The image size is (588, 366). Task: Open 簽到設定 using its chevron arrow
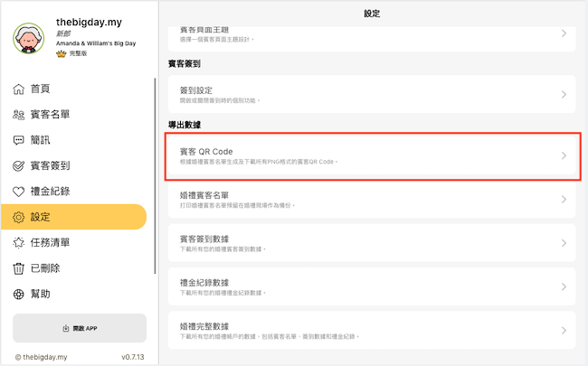(x=564, y=94)
